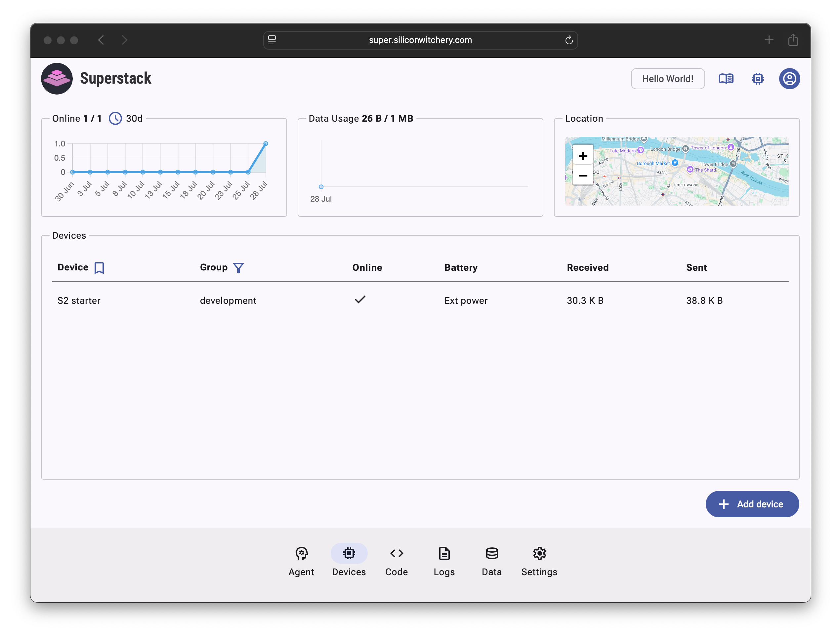Click the Battery column header
The image size is (840, 632).
(x=461, y=268)
